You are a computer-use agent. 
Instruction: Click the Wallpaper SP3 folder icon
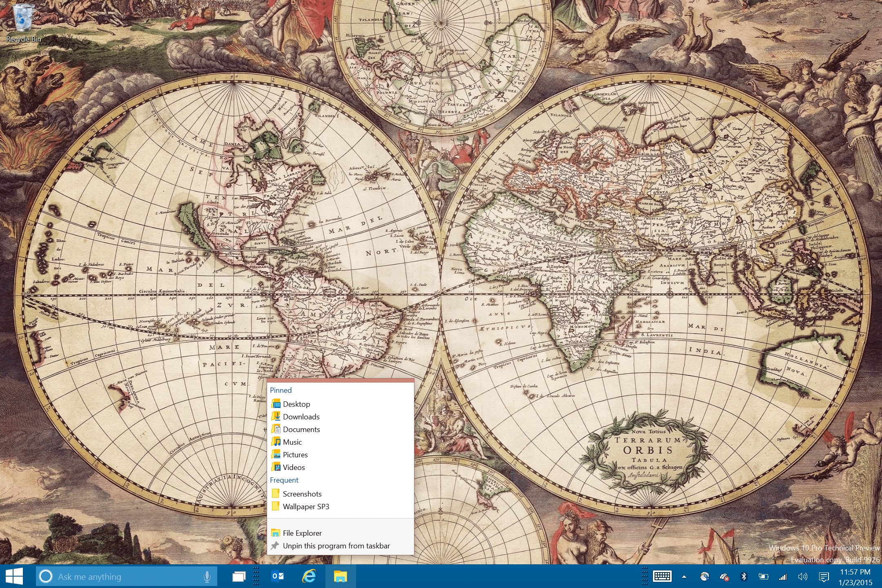(x=276, y=506)
